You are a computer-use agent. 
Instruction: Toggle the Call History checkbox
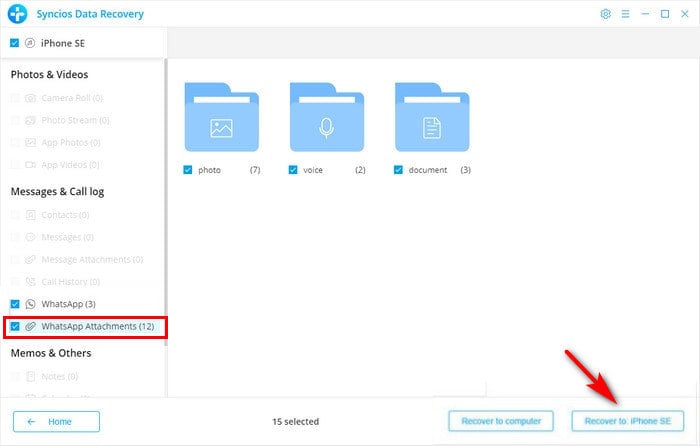pyautogui.click(x=15, y=282)
